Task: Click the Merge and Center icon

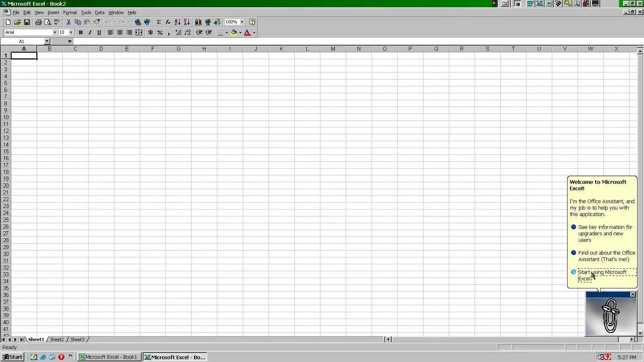Action: coord(139,33)
